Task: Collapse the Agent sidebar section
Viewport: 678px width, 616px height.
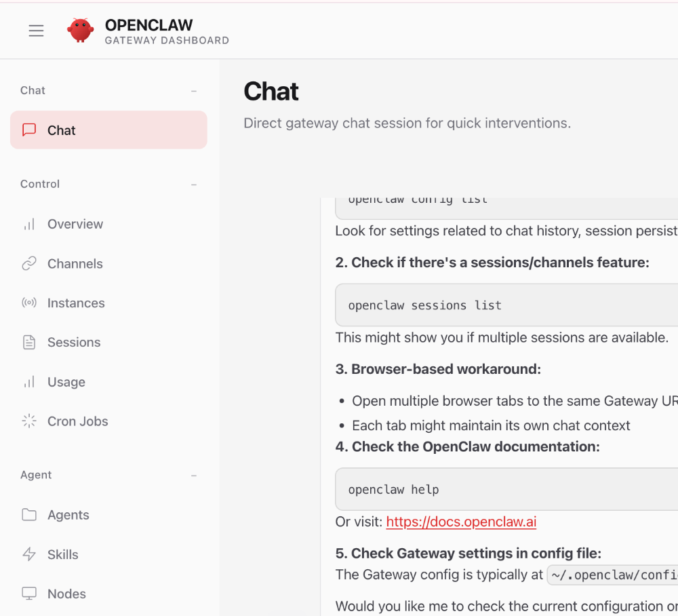Action: (194, 476)
